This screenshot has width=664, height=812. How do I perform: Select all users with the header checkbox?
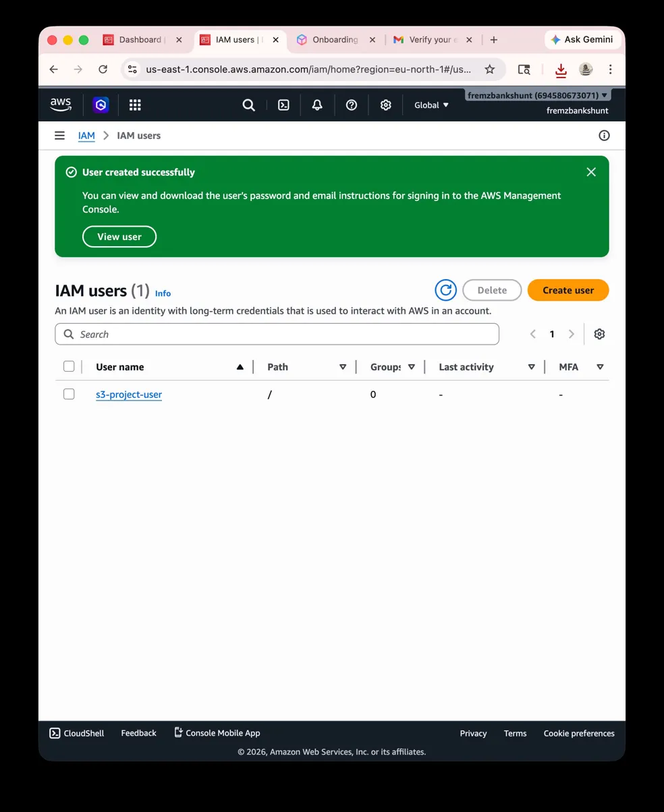[69, 366]
